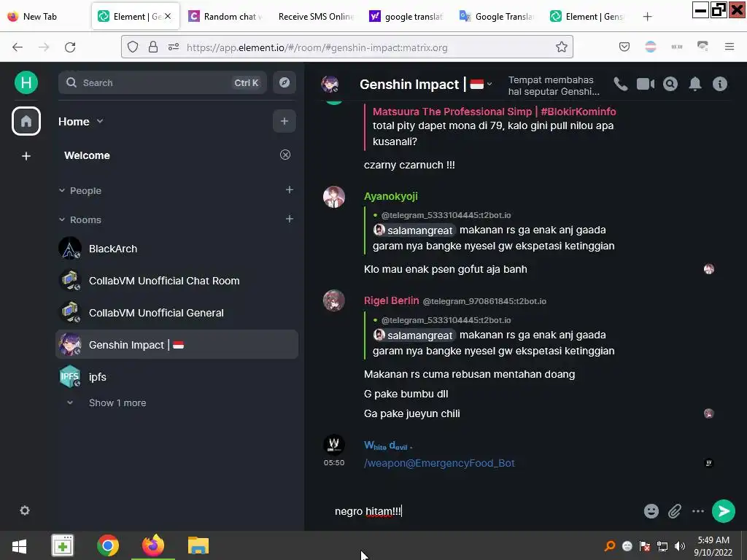Open taskbar volume control
This screenshot has height=560, width=747.
pos(680,545)
